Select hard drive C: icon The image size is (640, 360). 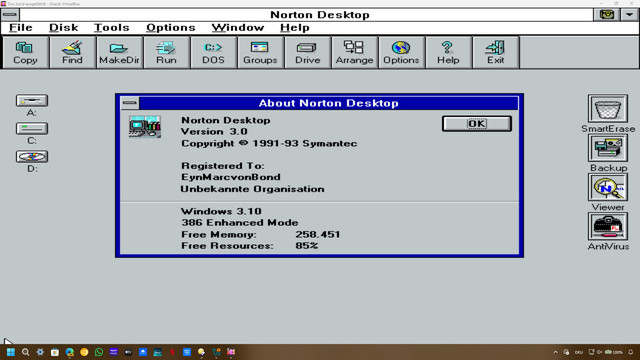tap(32, 129)
